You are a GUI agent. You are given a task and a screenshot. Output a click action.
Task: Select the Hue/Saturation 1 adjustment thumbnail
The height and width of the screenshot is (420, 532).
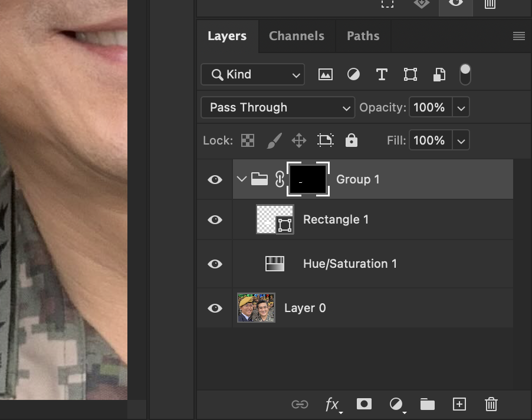point(275,264)
